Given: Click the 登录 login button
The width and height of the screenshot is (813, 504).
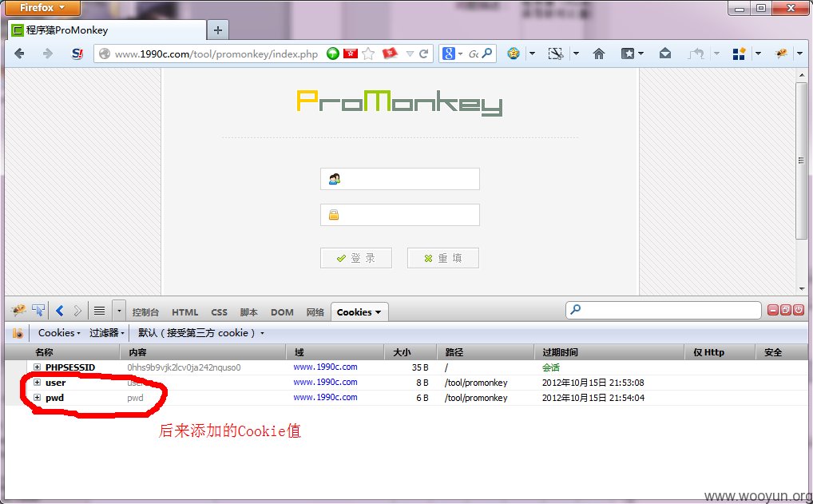Looking at the screenshot, I should [x=356, y=258].
